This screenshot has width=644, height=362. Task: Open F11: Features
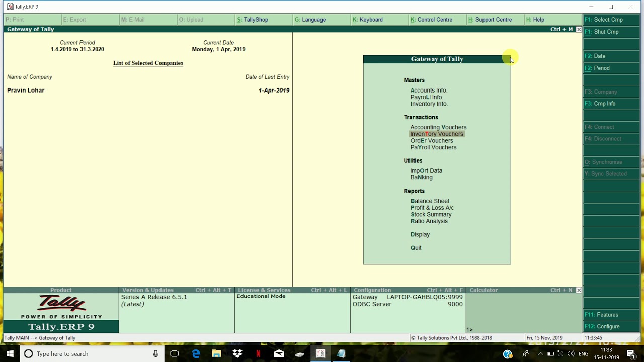click(611, 315)
